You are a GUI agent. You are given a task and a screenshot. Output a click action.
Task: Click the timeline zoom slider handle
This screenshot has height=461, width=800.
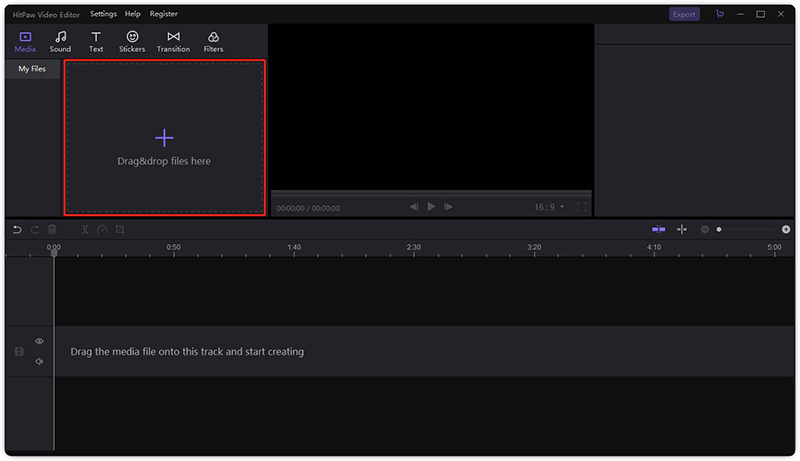(719, 229)
